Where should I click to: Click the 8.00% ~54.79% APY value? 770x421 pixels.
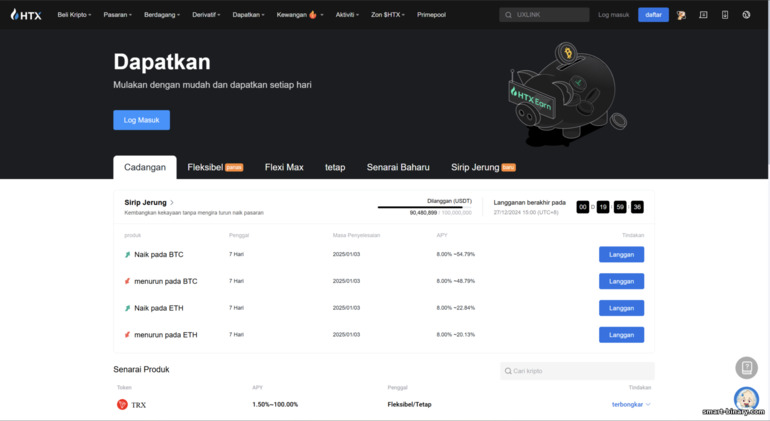click(x=456, y=254)
